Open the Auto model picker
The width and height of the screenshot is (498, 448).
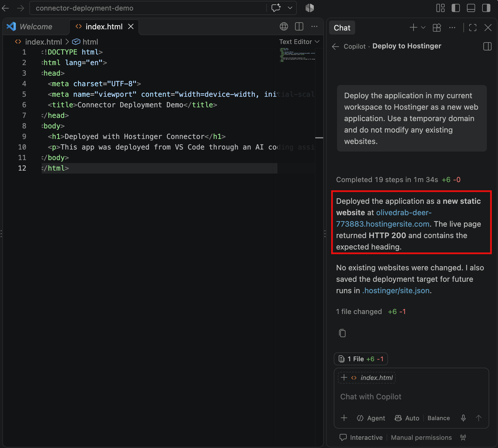407,418
